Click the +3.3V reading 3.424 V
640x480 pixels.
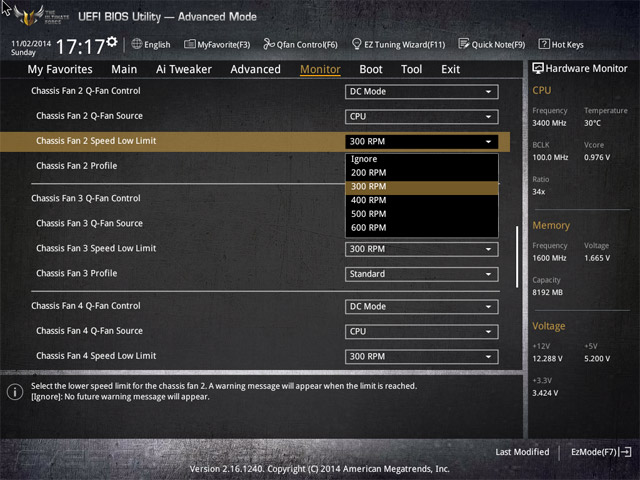[545, 393]
